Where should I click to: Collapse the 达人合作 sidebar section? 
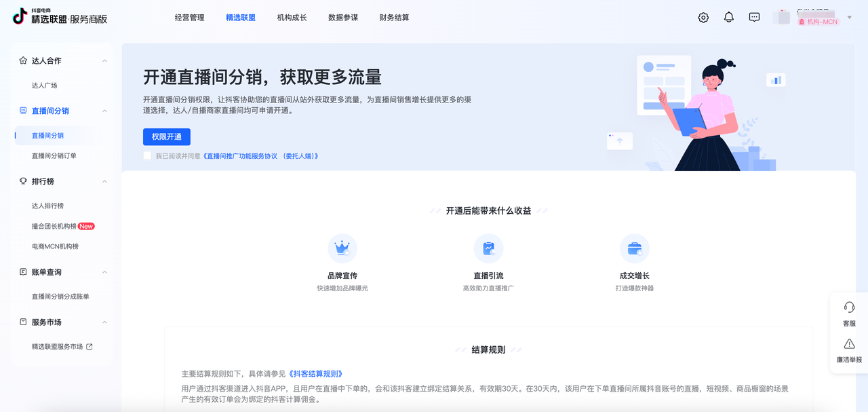point(104,61)
